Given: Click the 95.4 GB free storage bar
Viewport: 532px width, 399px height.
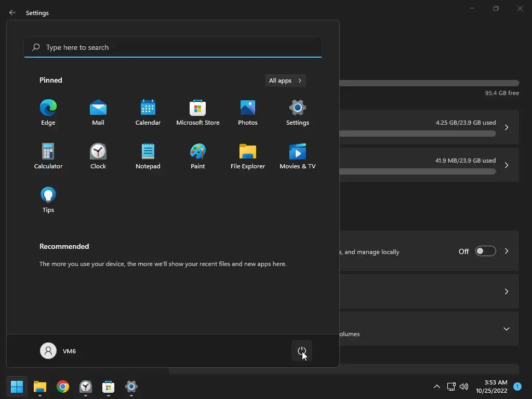Looking at the screenshot, I should (429, 84).
